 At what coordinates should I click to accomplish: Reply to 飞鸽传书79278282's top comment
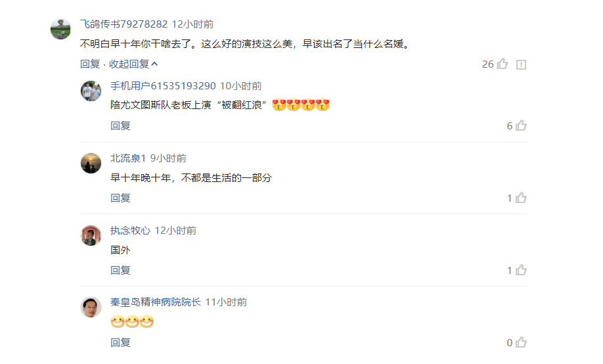point(90,64)
